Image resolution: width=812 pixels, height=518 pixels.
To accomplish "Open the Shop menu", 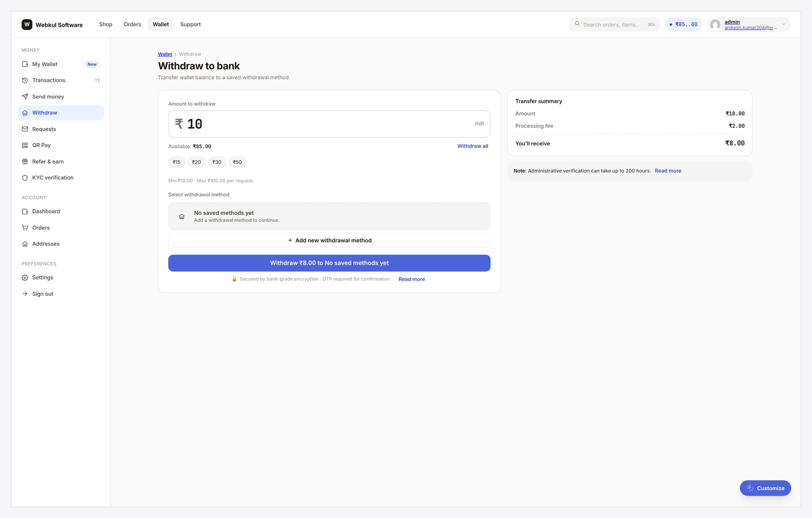I will tap(106, 25).
